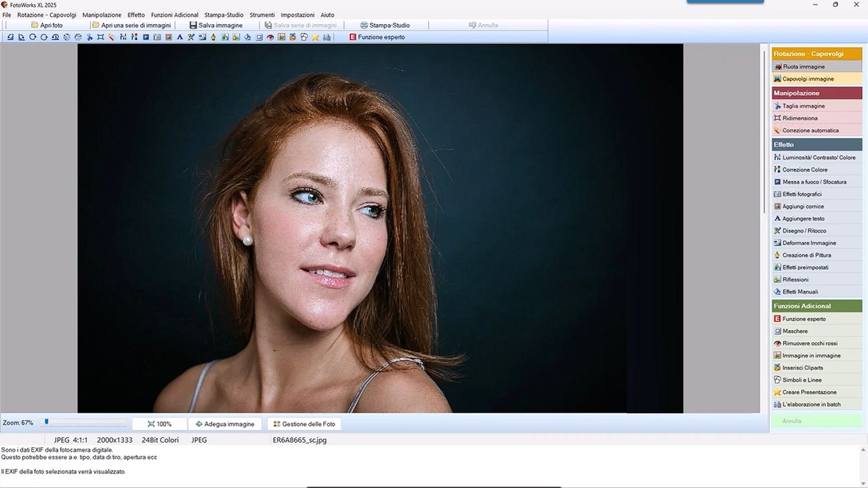Viewport: 868px width, 488px height.
Task: Activate Funzione esperto on the toolbar
Action: (378, 37)
